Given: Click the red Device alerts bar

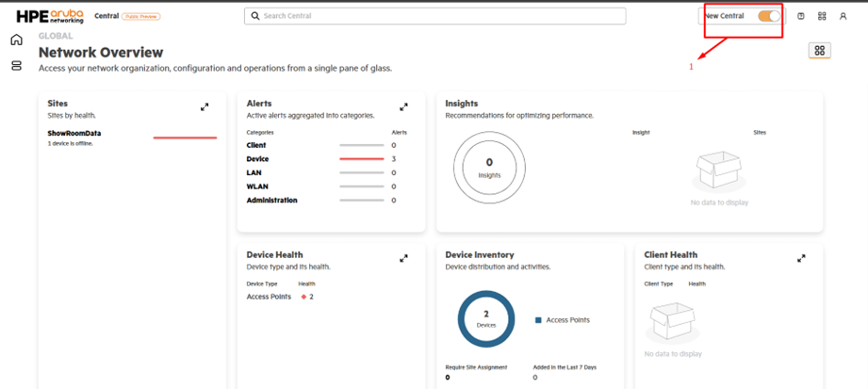Looking at the screenshot, I should (x=362, y=159).
